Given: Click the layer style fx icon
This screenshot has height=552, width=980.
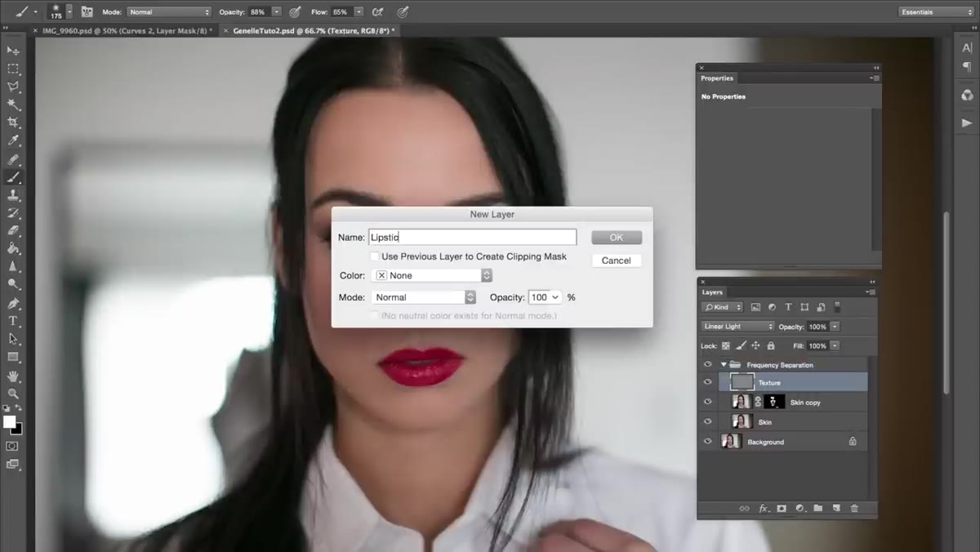Looking at the screenshot, I should coord(764,508).
